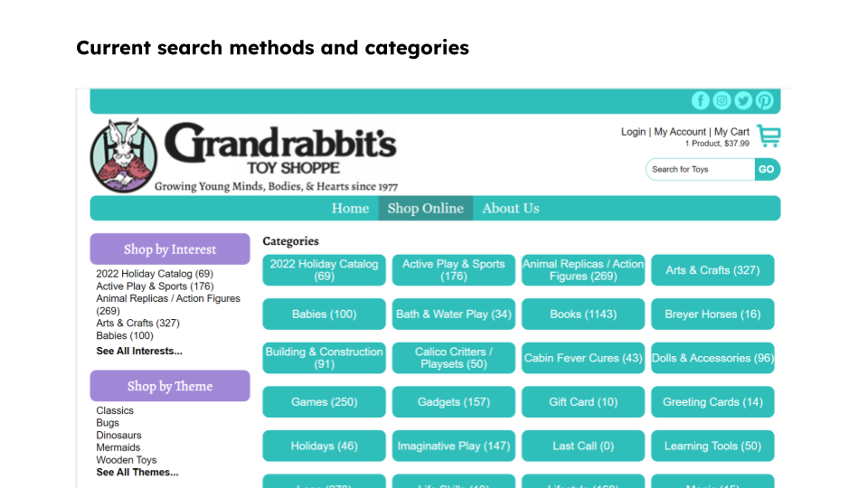Open Gadgets (157) category
Image resolution: width=868 pixels, height=488 pixels.
pyautogui.click(x=453, y=401)
